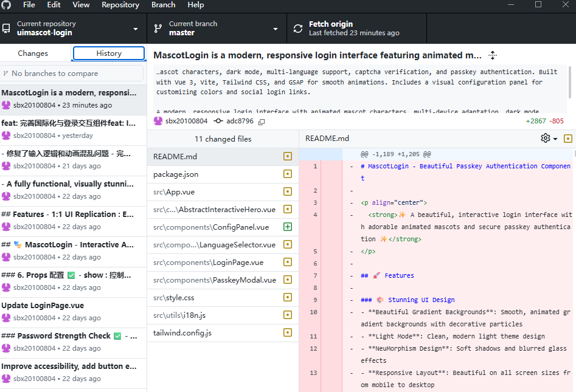
Task: Select yesterday's 'feat: 完善国际化' commit
Action: pyautogui.click(x=74, y=130)
